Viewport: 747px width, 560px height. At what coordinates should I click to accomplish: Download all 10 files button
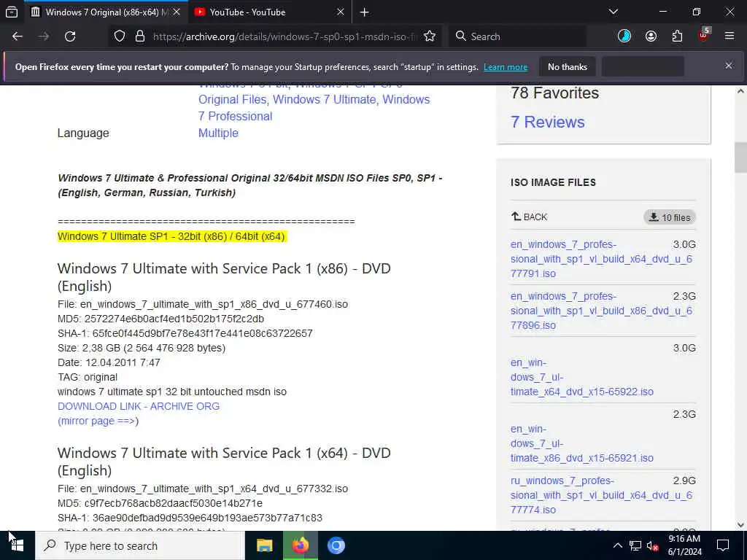point(670,217)
